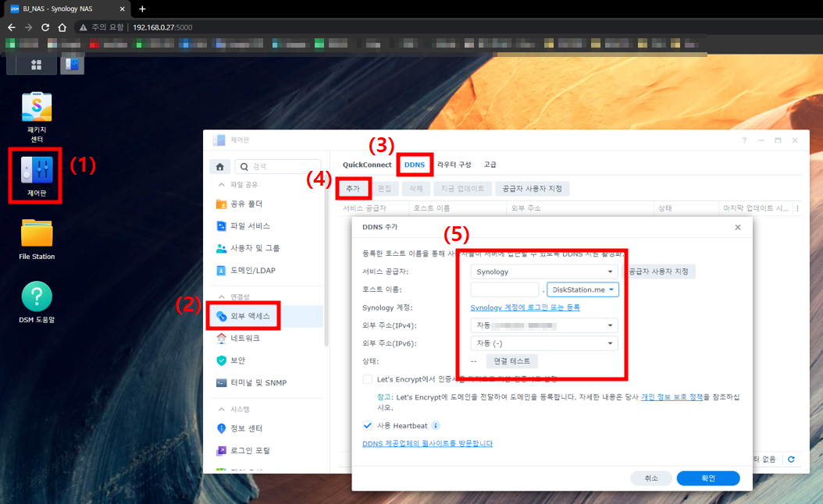Click the Control Panel search box
Viewport: 823px width, 504px height.
coord(278,167)
